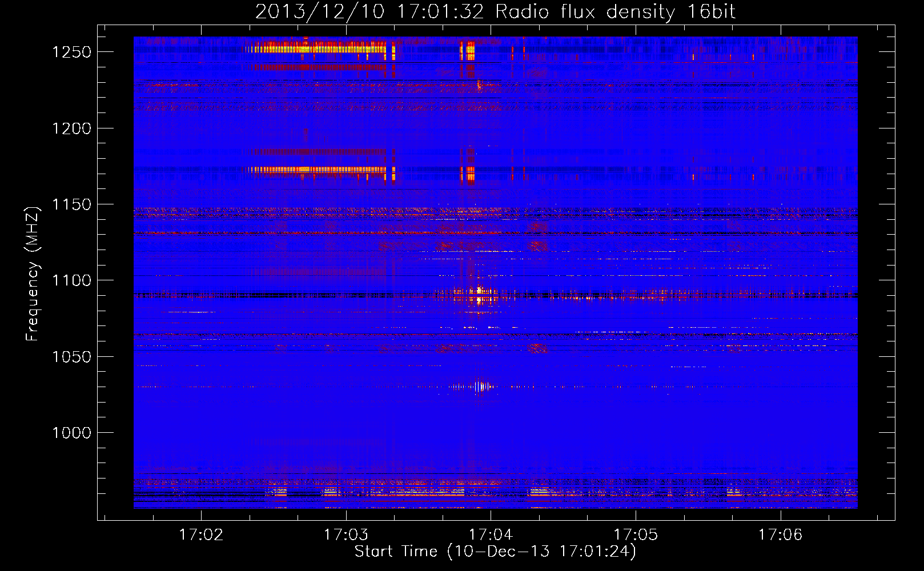Click the 'Start Time (10-Dec-13 17:01:24)' x-axis label
The height and width of the screenshot is (571, 924).
(x=495, y=552)
